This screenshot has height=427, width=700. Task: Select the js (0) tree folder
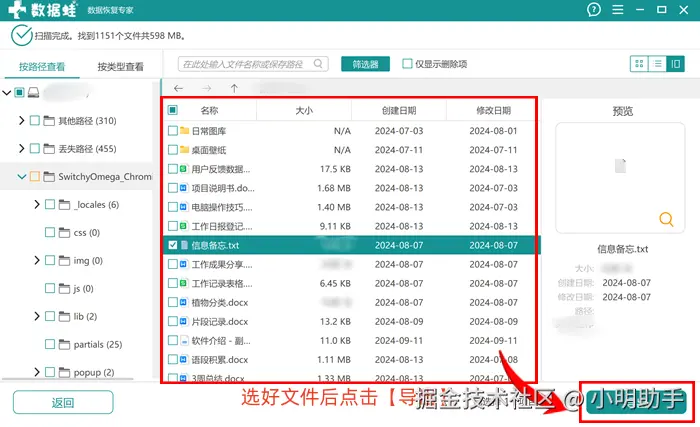83,289
